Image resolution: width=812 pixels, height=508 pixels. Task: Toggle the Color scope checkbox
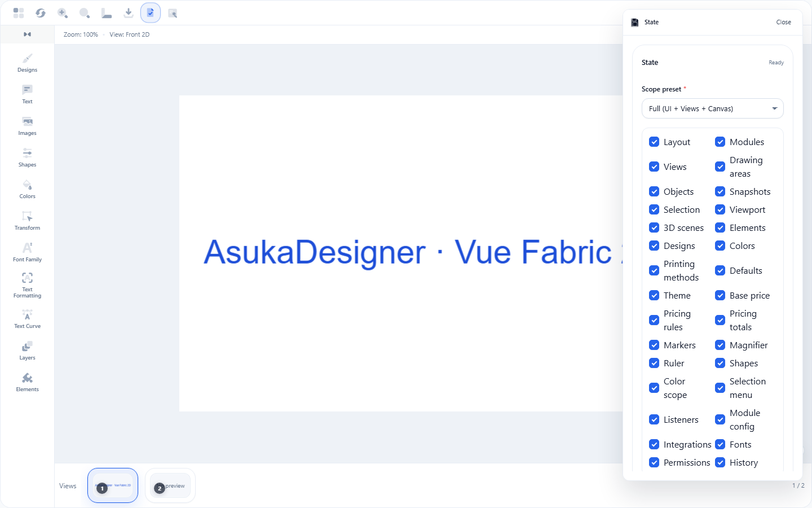coord(654,388)
